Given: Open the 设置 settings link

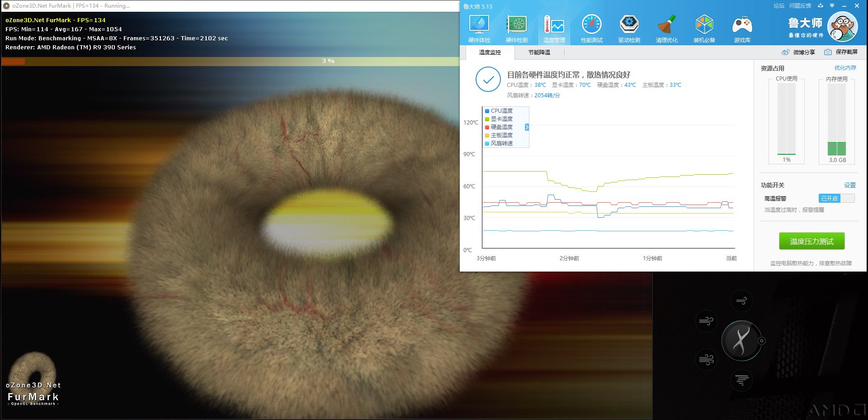Looking at the screenshot, I should click(850, 185).
